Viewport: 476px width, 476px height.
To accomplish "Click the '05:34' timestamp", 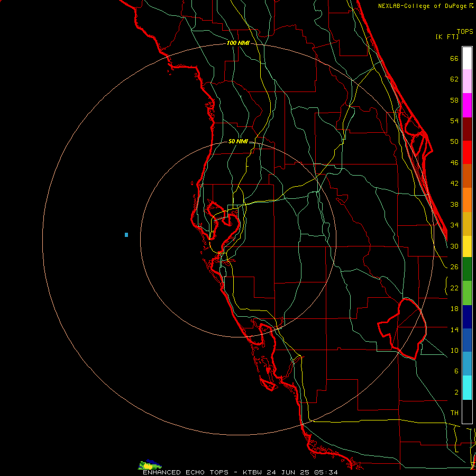I will pos(326,472).
